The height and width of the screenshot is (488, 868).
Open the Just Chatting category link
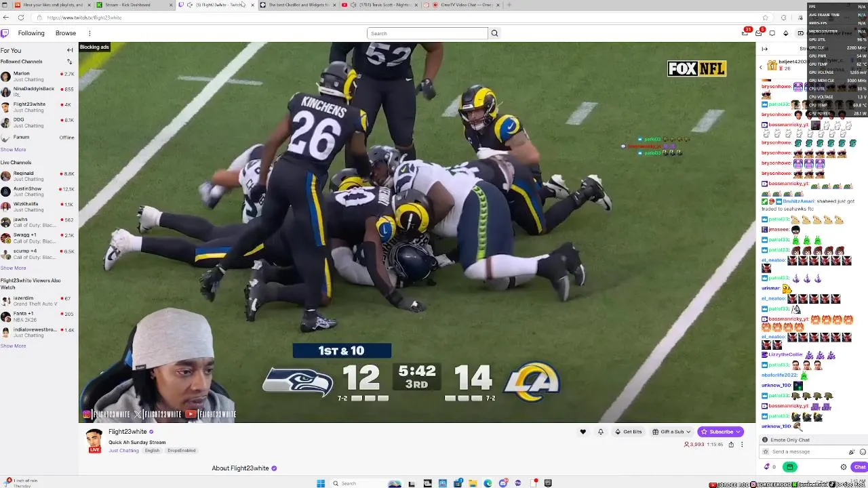pos(123,451)
